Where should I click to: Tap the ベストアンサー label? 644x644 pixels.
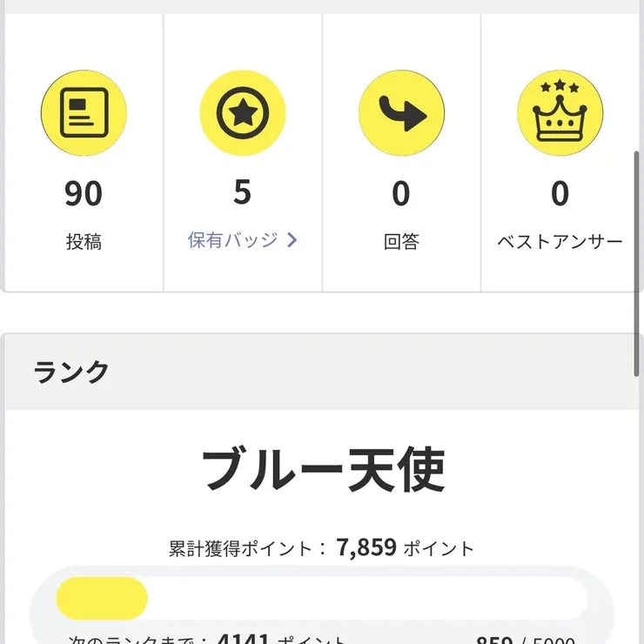tap(560, 242)
